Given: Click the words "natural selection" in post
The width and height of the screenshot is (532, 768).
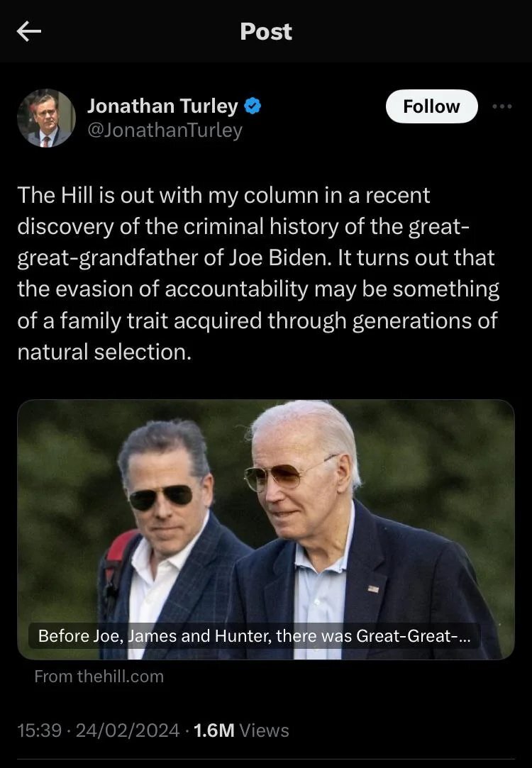Looking at the screenshot, I should point(104,352).
